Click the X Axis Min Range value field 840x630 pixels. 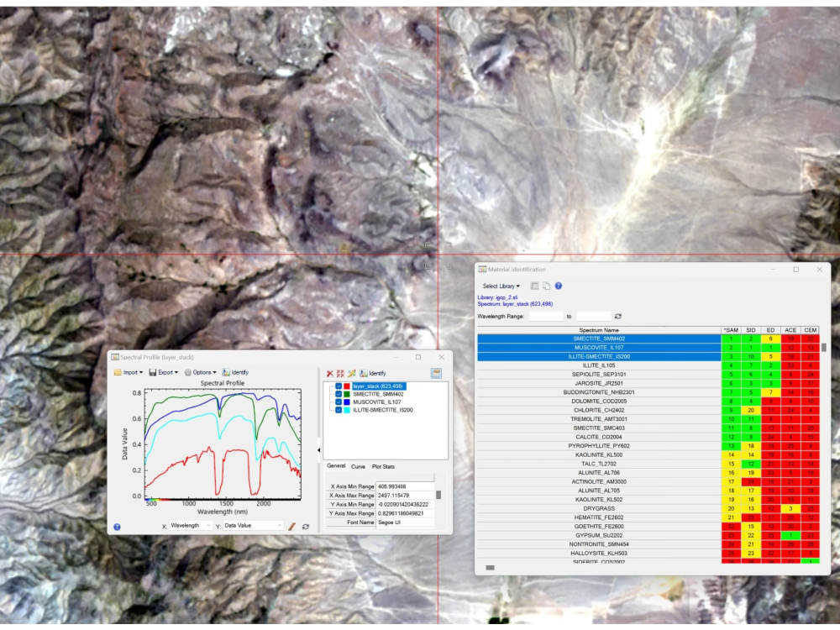405,487
